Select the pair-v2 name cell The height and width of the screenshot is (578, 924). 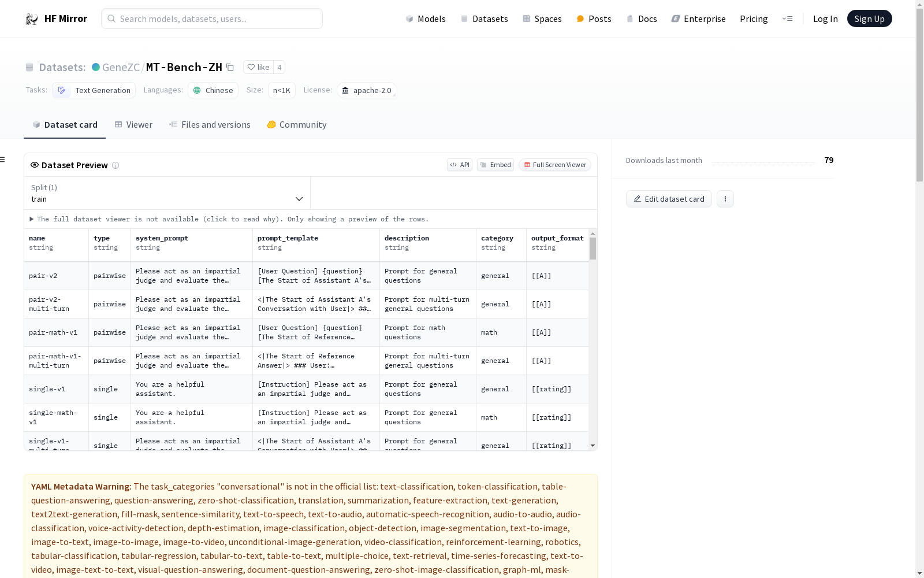click(x=56, y=276)
